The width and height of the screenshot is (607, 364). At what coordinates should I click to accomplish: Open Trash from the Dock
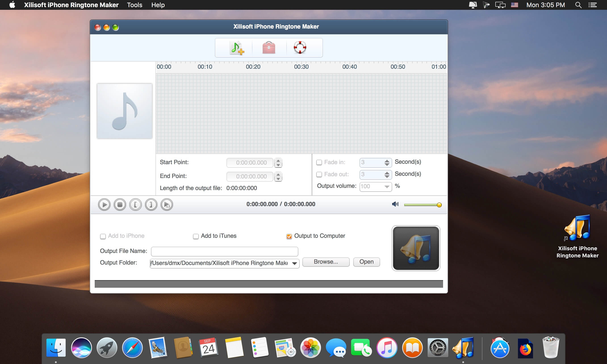coord(551,348)
